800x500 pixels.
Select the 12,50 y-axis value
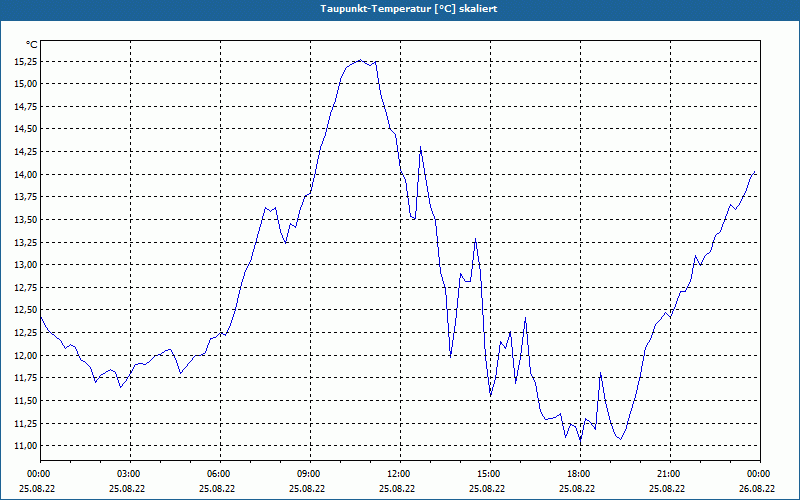pyautogui.click(x=26, y=310)
